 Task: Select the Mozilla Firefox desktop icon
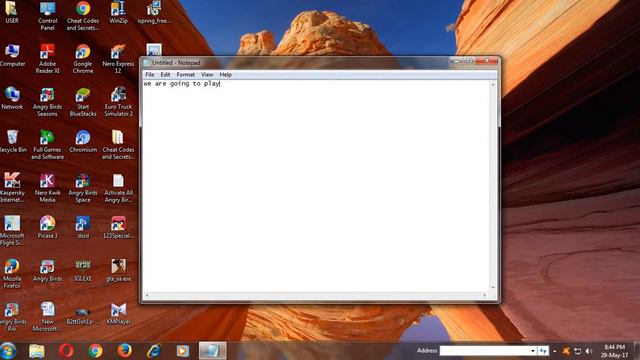pyautogui.click(x=12, y=274)
